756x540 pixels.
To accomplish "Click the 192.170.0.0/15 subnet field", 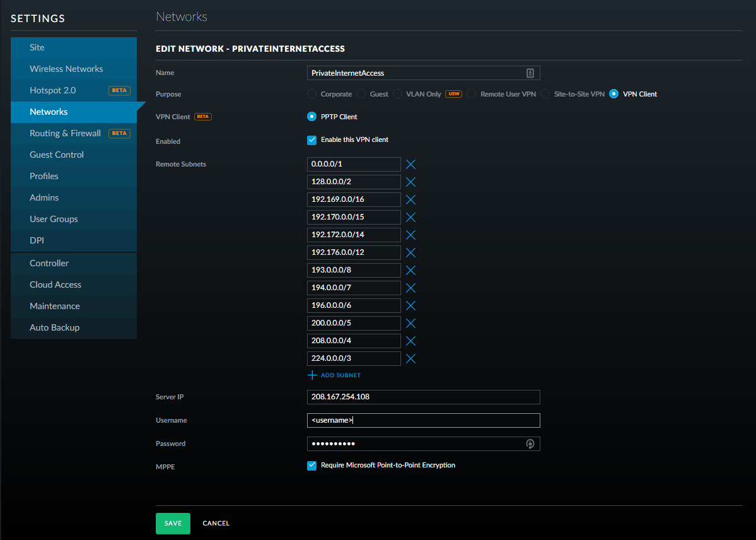I will (354, 217).
